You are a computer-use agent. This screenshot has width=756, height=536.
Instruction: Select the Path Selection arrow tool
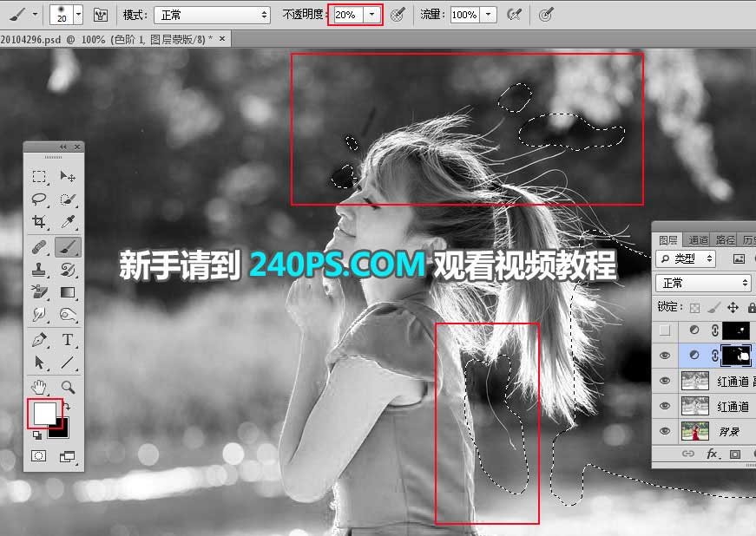(40, 363)
